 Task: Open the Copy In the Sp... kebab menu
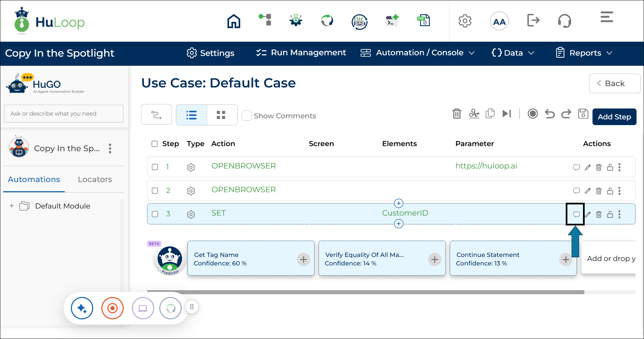click(110, 148)
